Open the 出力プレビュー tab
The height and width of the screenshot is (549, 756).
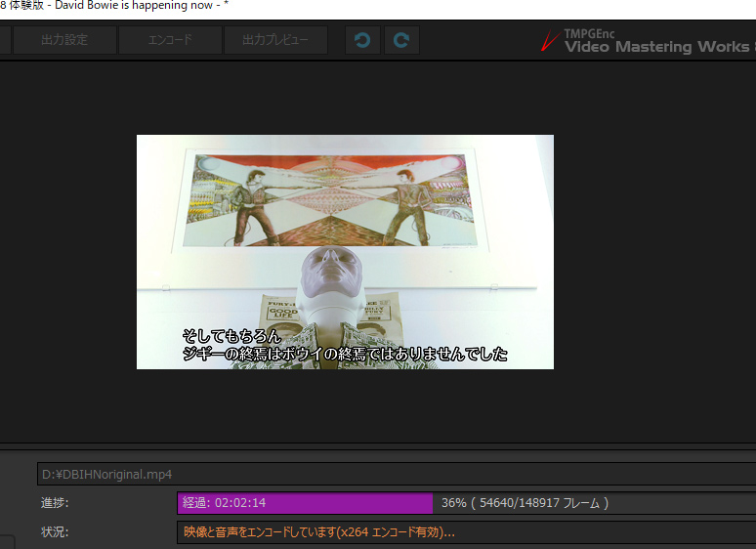point(275,39)
